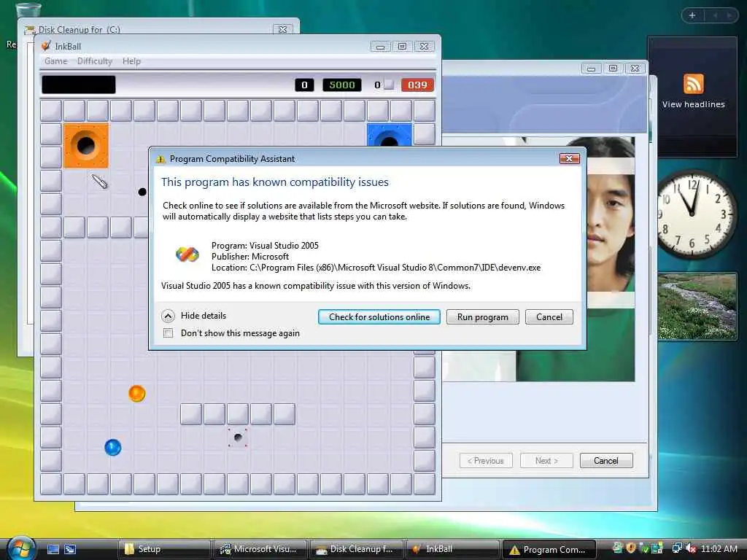747x560 pixels.
Task: Click the muted volume tray icon
Action: (690, 548)
